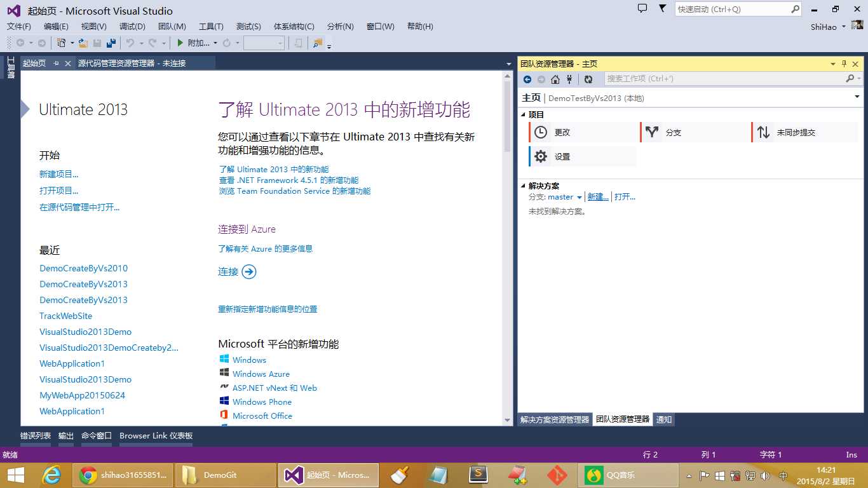Click the DemoGit folder taskbar button
Viewport: 868px width, 488px height.
click(x=225, y=475)
